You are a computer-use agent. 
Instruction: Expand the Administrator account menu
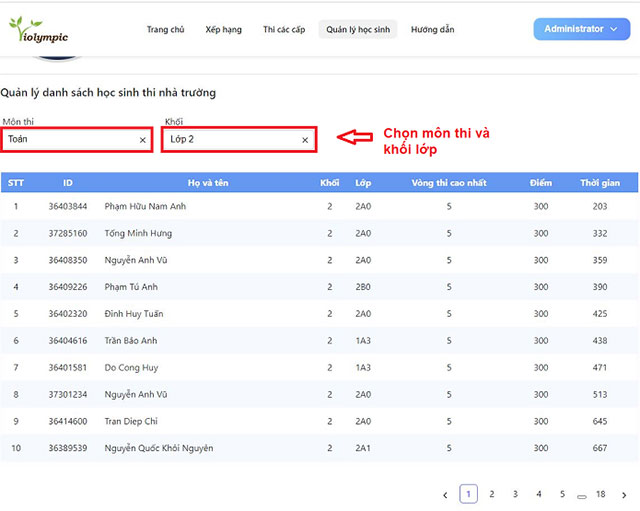click(x=580, y=29)
